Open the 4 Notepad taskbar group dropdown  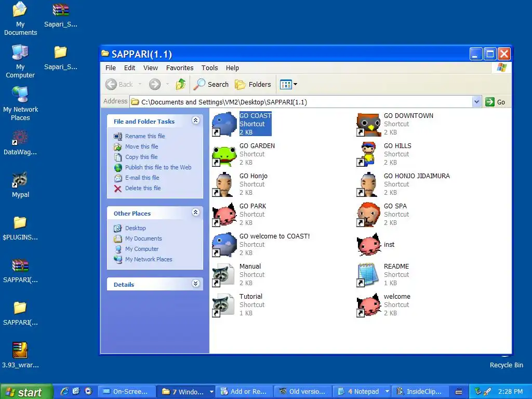point(387,392)
